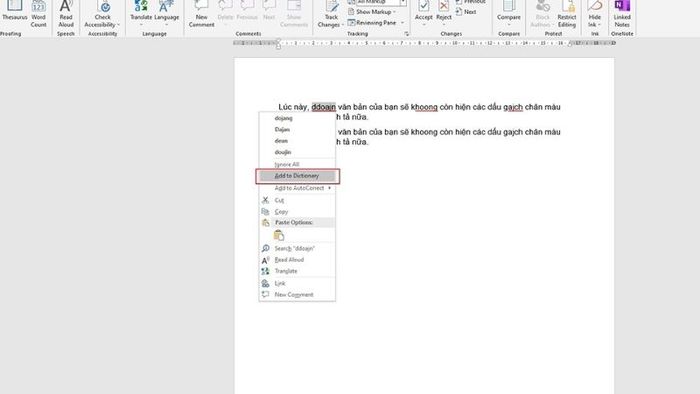Image resolution: width=700 pixels, height=394 pixels.
Task: Jump to the Next change
Action: pos(466,12)
